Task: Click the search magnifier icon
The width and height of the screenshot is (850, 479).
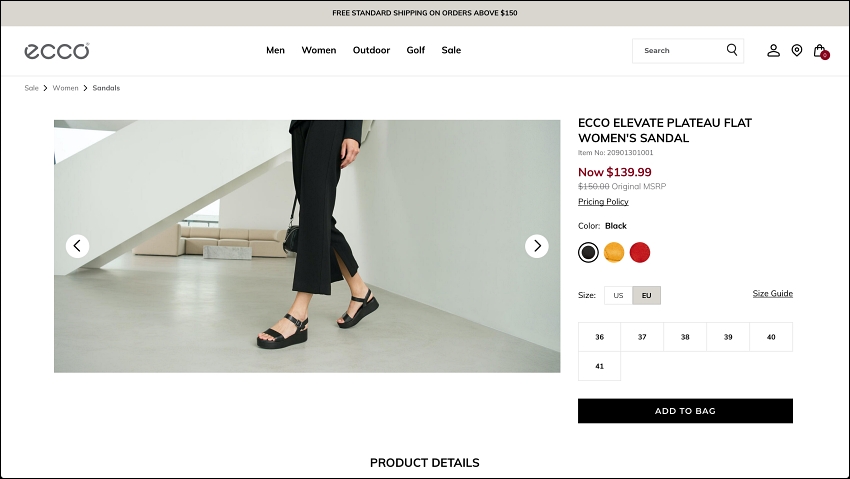Action: pyautogui.click(x=732, y=50)
